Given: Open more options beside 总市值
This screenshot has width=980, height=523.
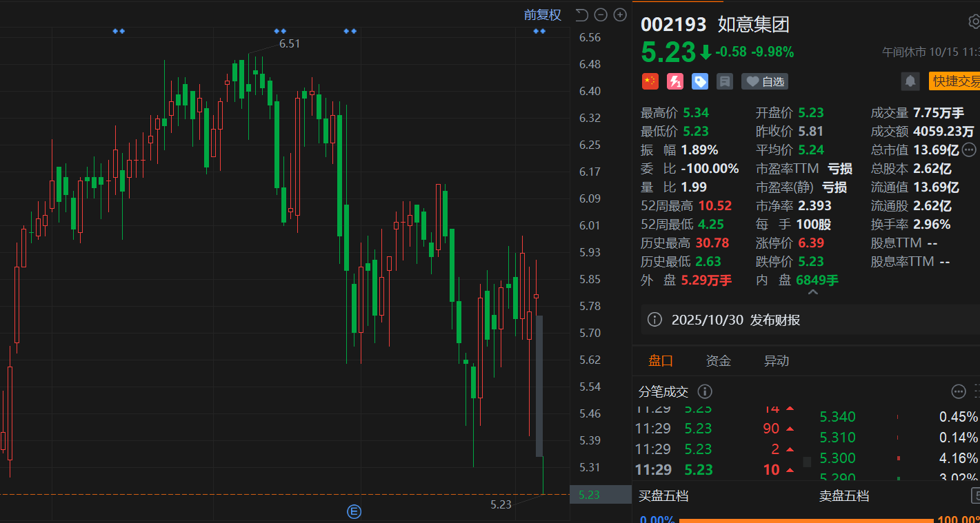Looking at the screenshot, I should pos(969,150).
